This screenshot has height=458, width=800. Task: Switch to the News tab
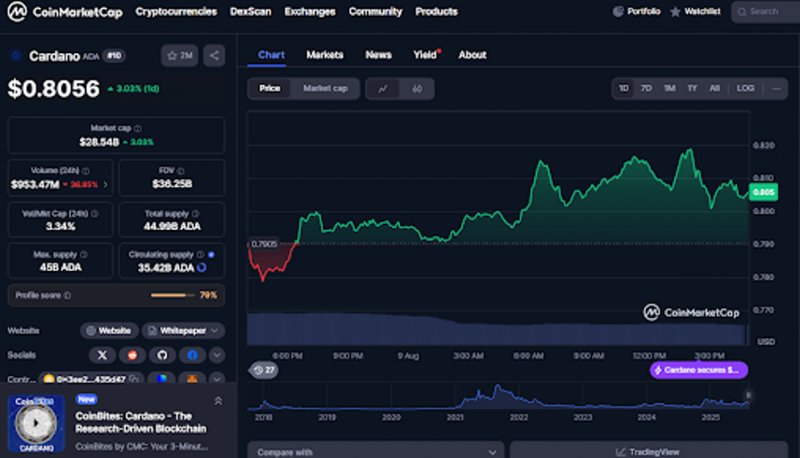(378, 55)
